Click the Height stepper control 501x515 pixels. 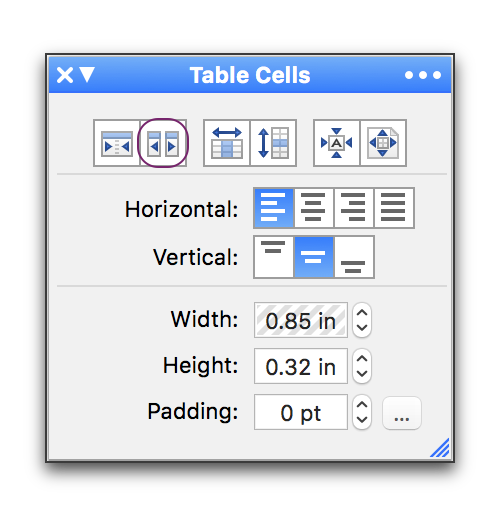pos(362,366)
